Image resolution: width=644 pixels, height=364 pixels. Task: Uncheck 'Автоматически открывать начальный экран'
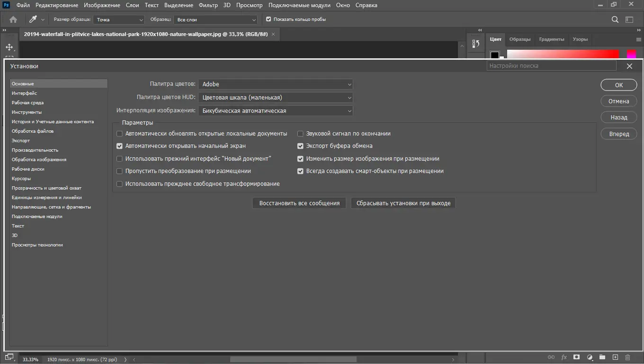(x=119, y=146)
